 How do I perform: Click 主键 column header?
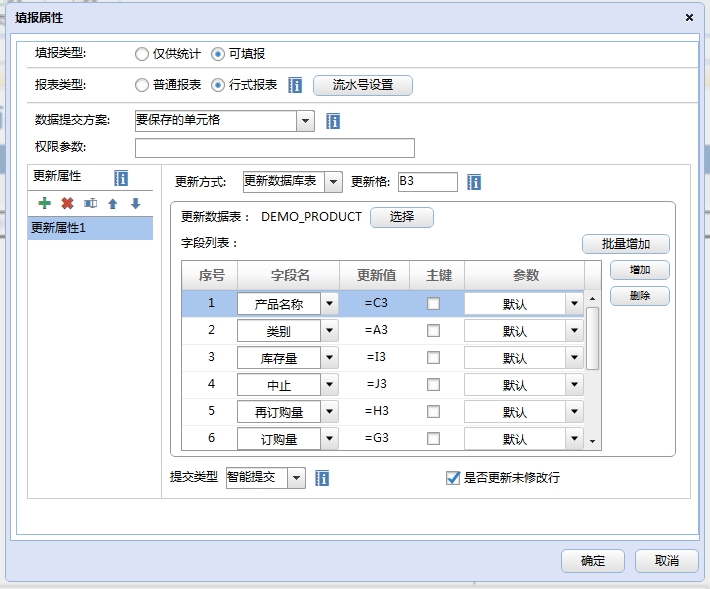coord(437,275)
